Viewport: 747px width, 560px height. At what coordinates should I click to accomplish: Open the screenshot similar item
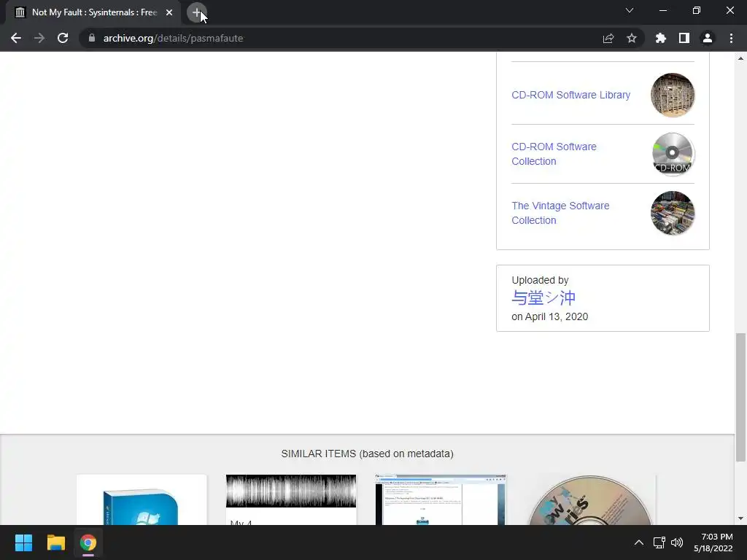441,499
